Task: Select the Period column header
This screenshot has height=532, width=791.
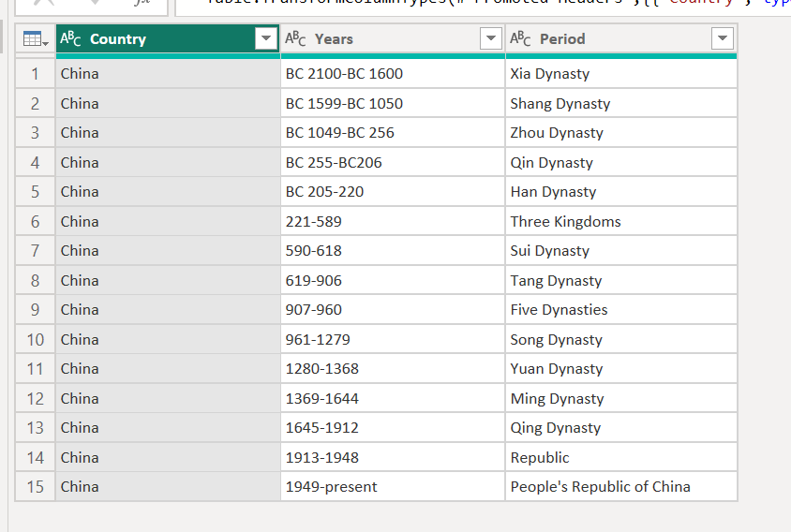Action: [621, 38]
